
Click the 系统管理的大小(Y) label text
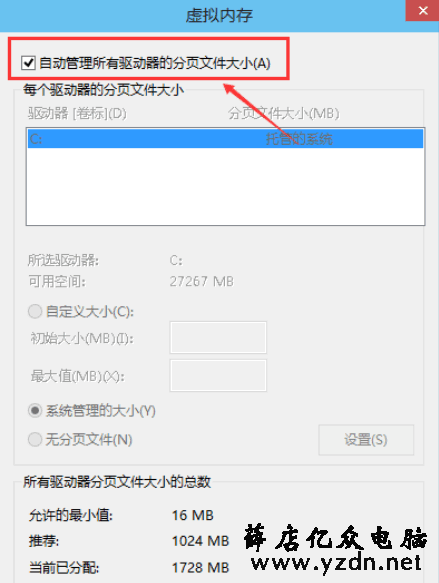click(101, 411)
